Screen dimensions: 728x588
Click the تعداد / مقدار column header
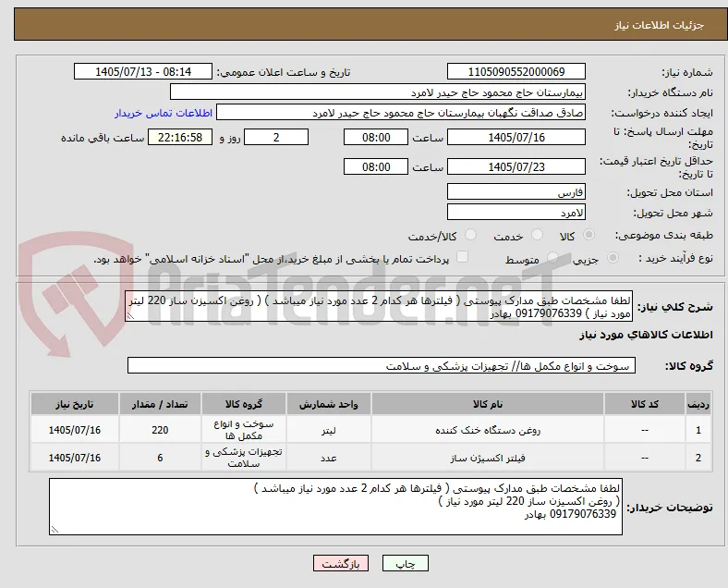tap(160, 404)
